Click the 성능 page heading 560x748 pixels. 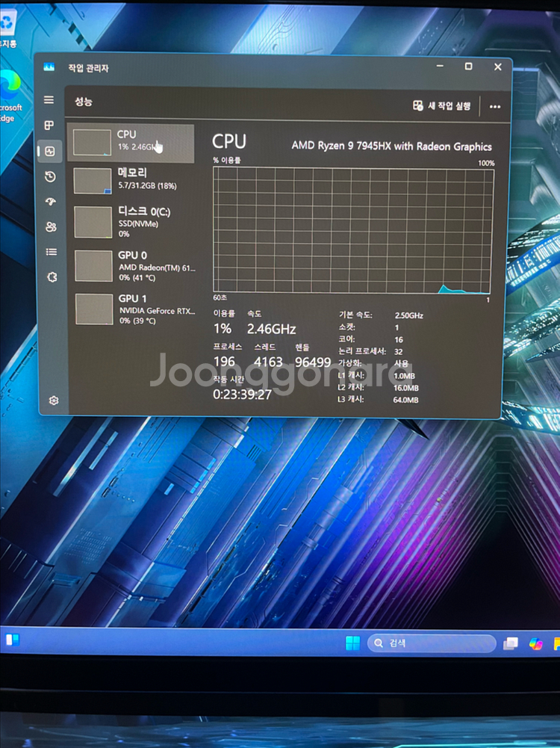tap(84, 101)
